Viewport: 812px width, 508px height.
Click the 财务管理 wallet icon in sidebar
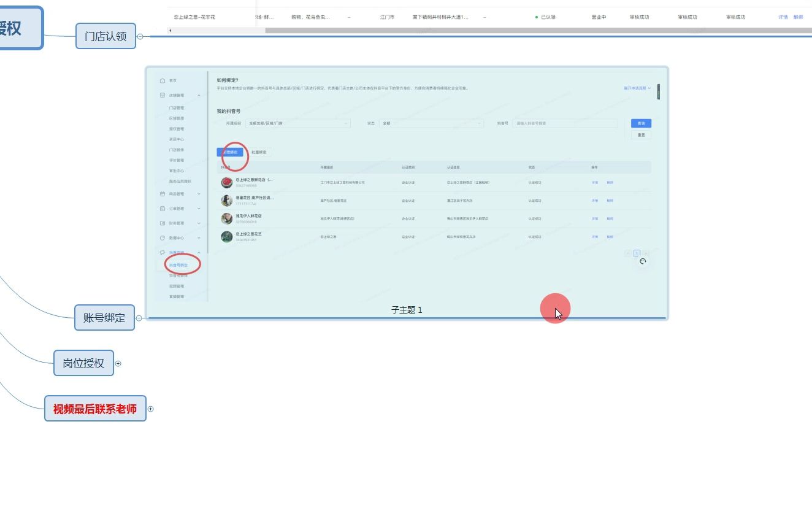pos(162,223)
